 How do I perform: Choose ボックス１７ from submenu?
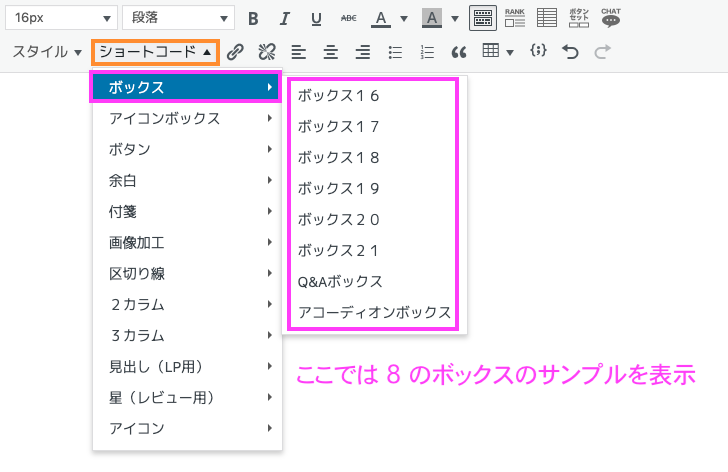click(374, 127)
